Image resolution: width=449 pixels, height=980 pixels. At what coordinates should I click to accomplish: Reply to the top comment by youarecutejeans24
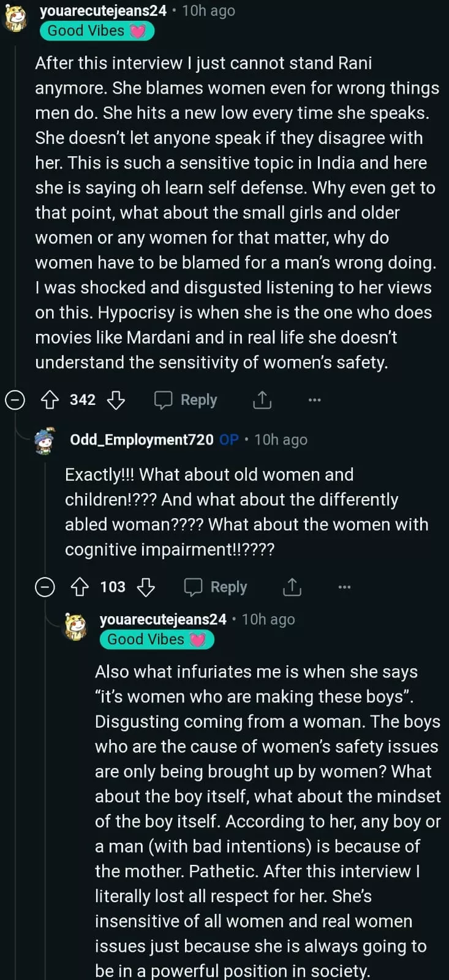click(186, 400)
